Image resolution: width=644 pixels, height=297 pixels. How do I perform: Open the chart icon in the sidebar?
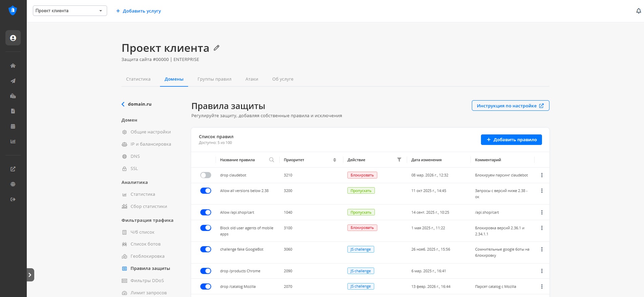[x=13, y=141]
